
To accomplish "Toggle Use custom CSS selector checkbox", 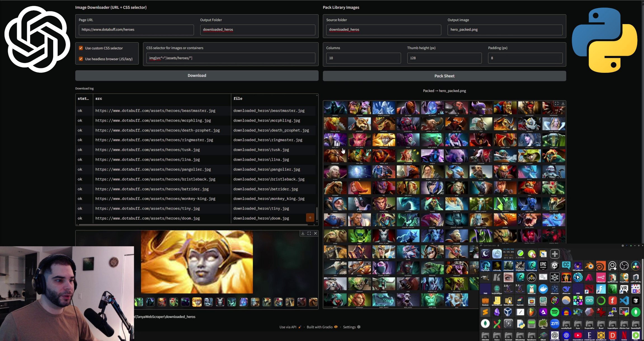I will click(81, 48).
